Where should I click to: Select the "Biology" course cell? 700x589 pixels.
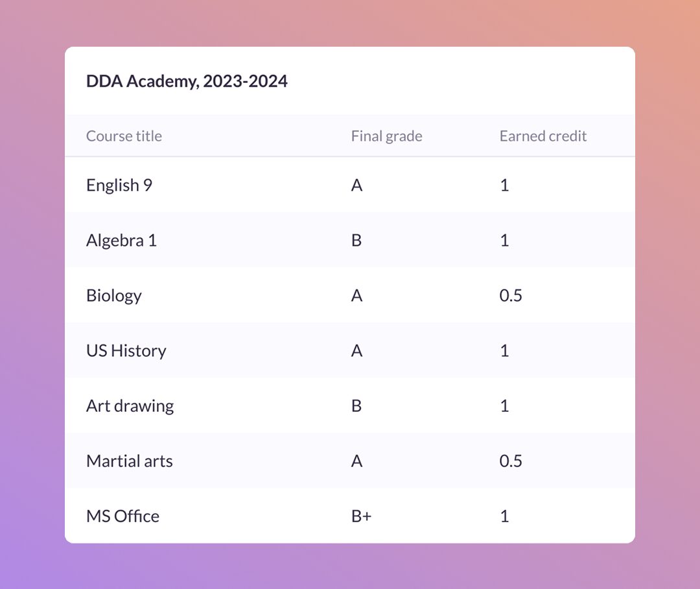tap(114, 296)
